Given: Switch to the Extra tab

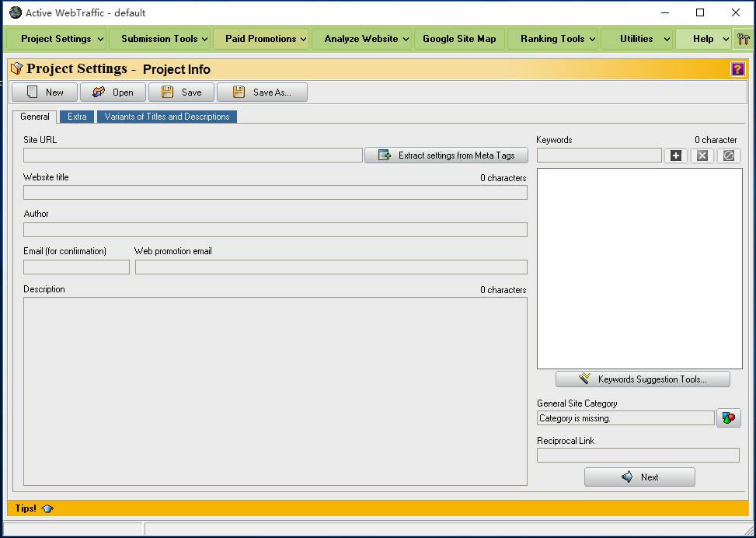Looking at the screenshot, I should tap(77, 117).
